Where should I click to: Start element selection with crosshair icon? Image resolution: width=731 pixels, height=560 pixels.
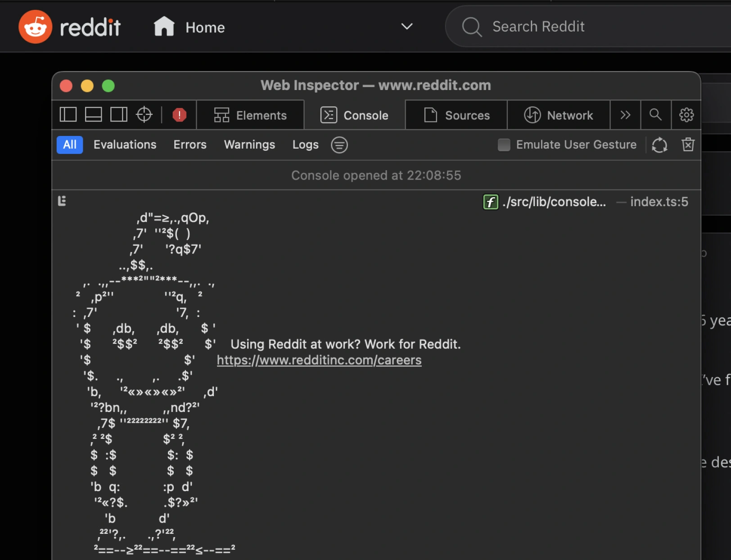[144, 115]
